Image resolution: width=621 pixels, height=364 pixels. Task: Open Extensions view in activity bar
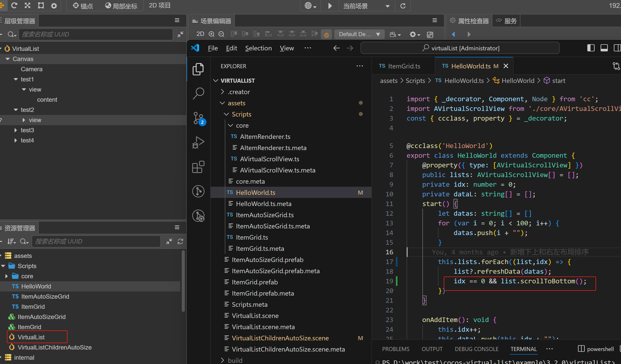[x=198, y=167]
